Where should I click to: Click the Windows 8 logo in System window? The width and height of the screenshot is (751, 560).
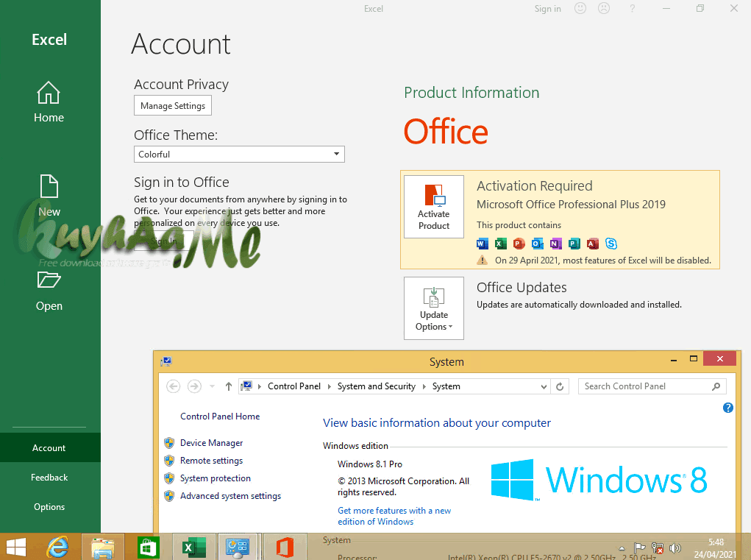[599, 480]
